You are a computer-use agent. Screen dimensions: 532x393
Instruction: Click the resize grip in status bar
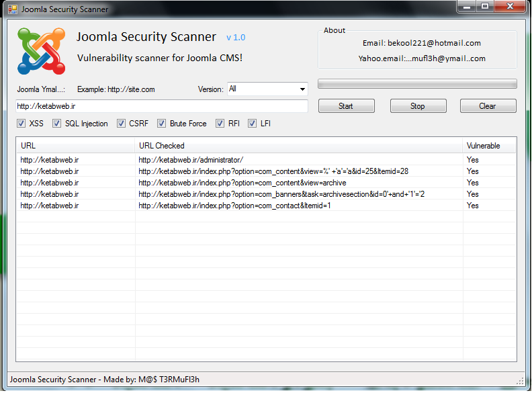(520, 381)
